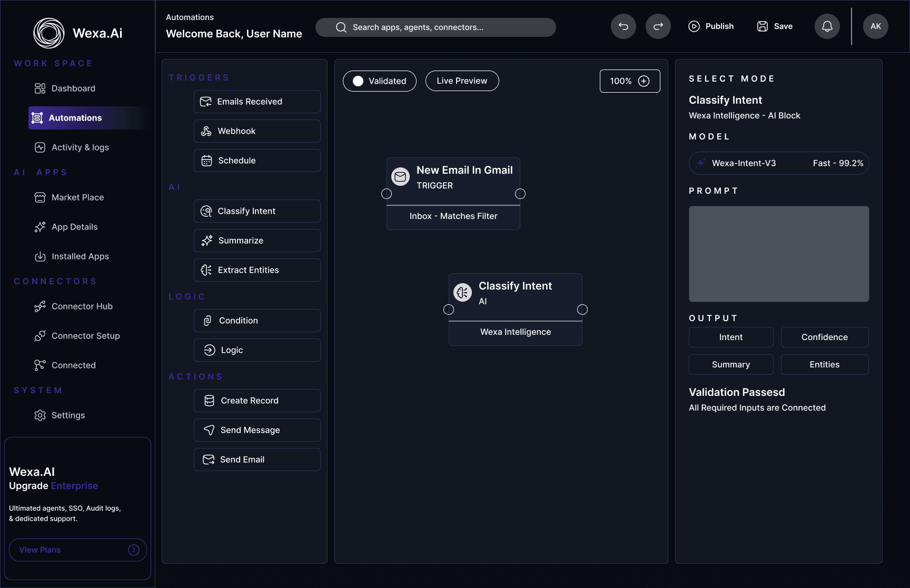This screenshot has height=588, width=910.
Task: Click the zoom plus icon next to 100%
Action: click(x=644, y=81)
